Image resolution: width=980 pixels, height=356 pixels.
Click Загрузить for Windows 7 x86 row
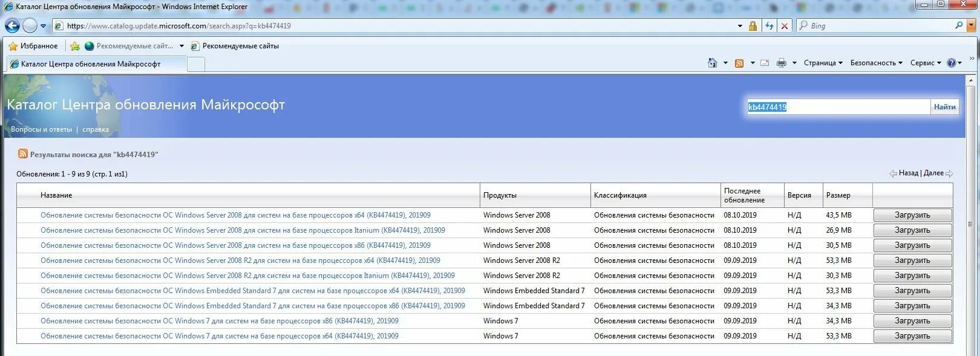[x=912, y=321]
